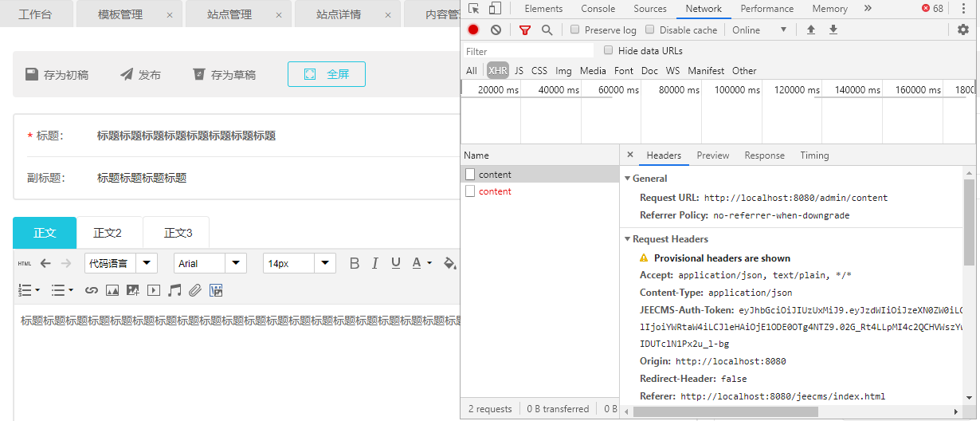Toggle bold formatting in editor

point(355,264)
